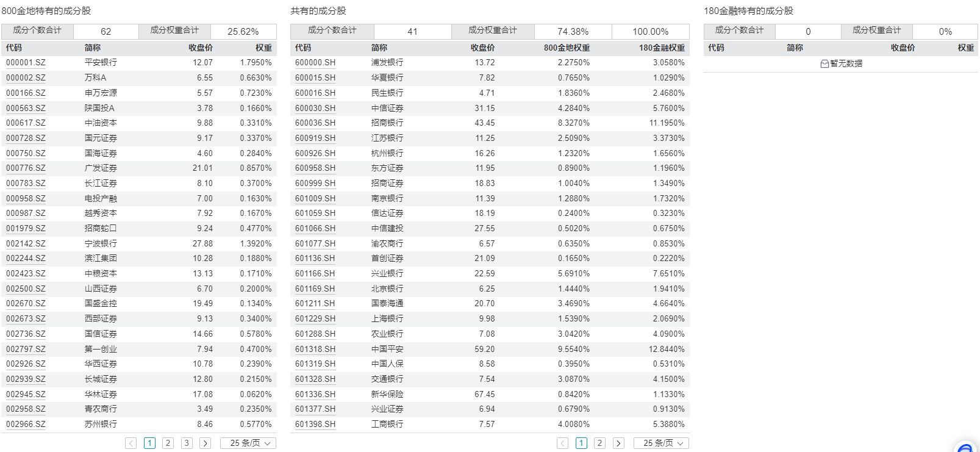Open stock code 600036.SH link
The height and width of the screenshot is (452, 980).
pyautogui.click(x=315, y=123)
